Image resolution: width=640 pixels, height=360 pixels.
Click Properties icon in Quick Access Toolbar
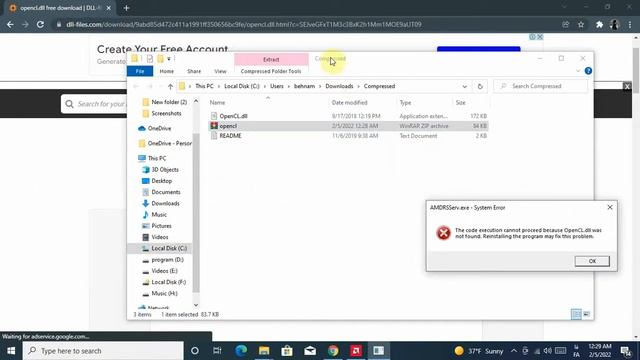(x=150, y=59)
